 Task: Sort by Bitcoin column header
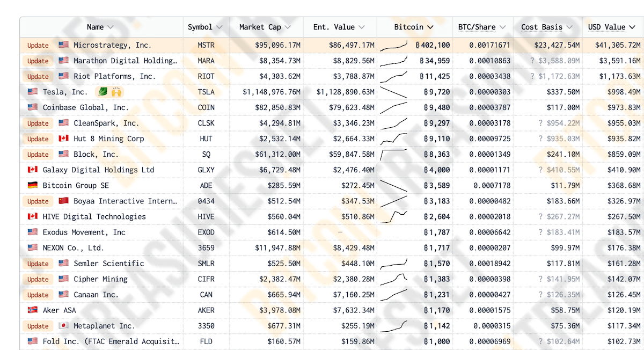(414, 27)
